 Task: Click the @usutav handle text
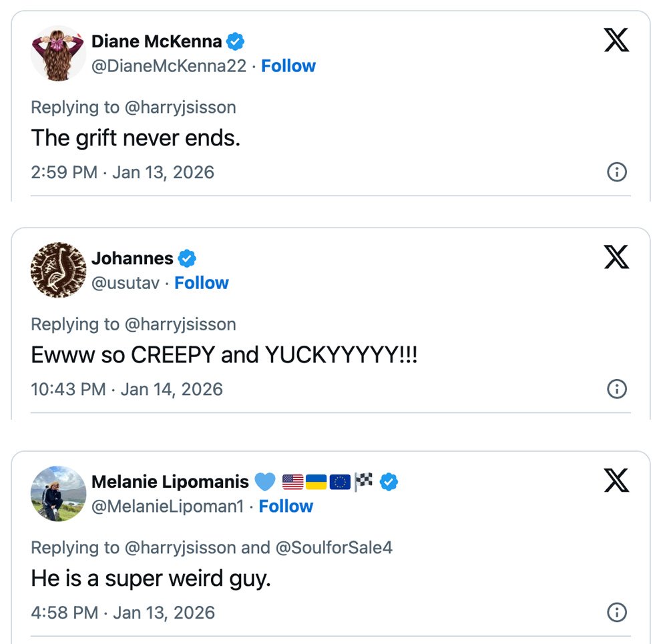tap(125, 283)
